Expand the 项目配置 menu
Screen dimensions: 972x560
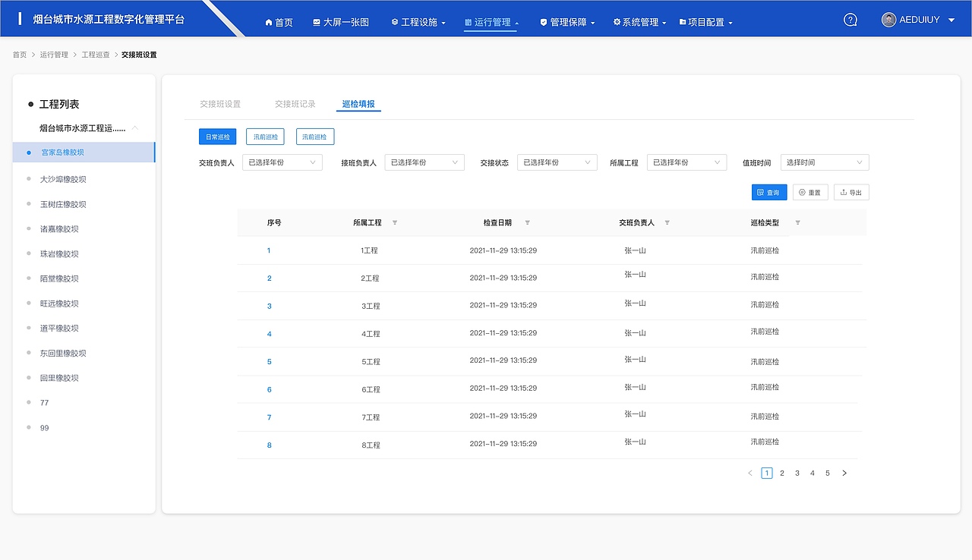point(705,23)
